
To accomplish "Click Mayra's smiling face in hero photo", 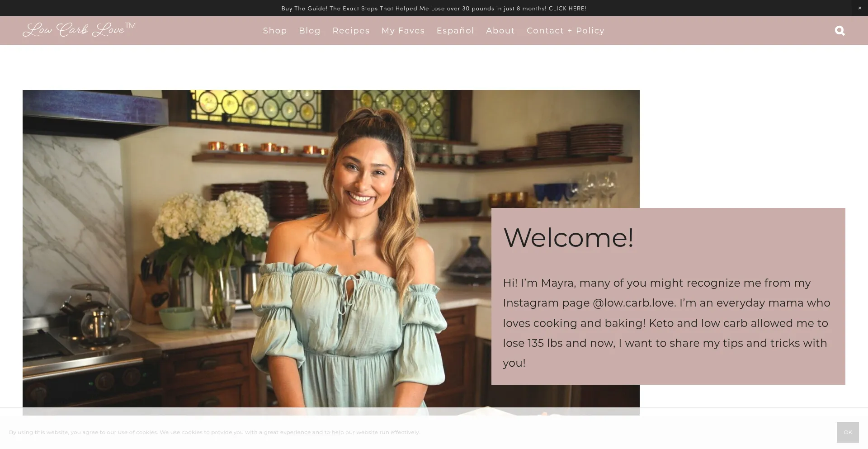I will pyautogui.click(x=362, y=181).
